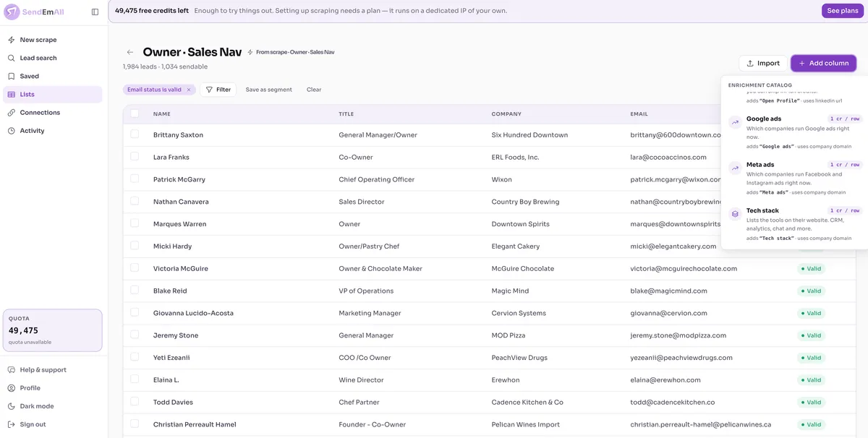868x438 pixels.
Task: Select all rows with header checkbox
Action: pyautogui.click(x=135, y=113)
